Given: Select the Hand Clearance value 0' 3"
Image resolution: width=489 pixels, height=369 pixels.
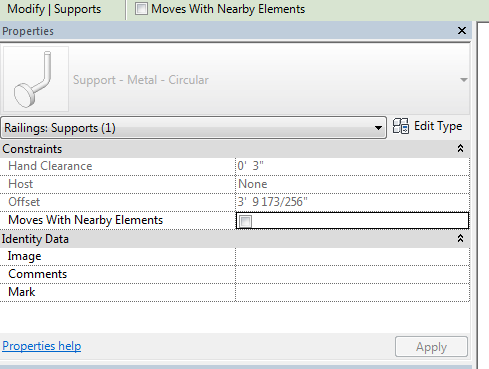Looking at the screenshot, I should pos(250,166).
